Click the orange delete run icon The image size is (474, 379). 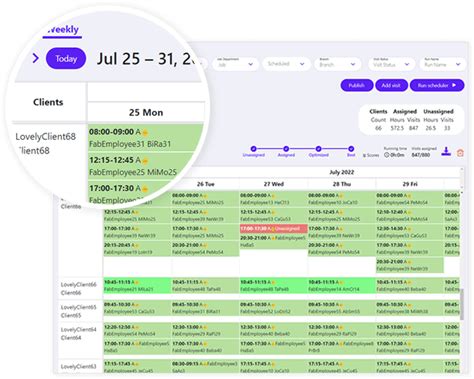[460, 153]
